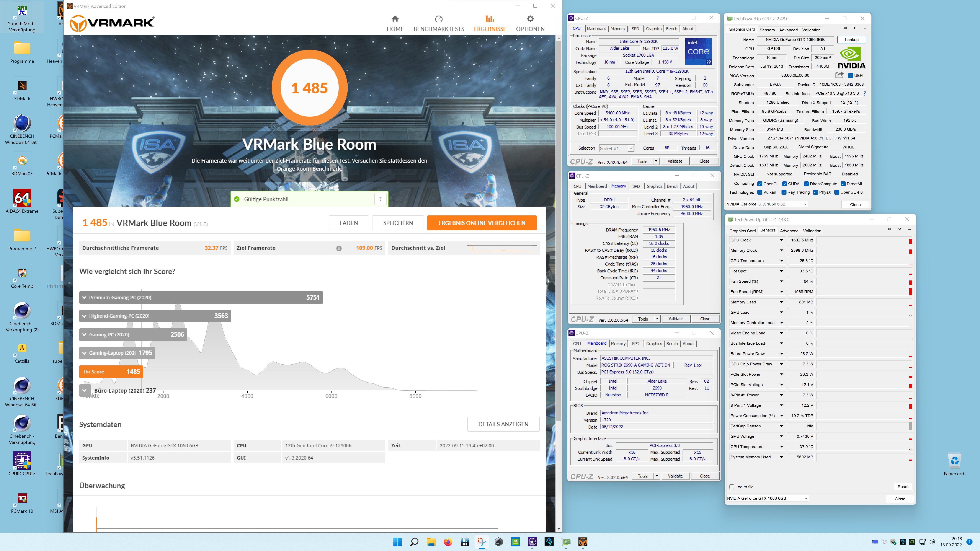The width and height of the screenshot is (980, 551).
Task: Click the volume icon in system tray
Action: coord(932,542)
